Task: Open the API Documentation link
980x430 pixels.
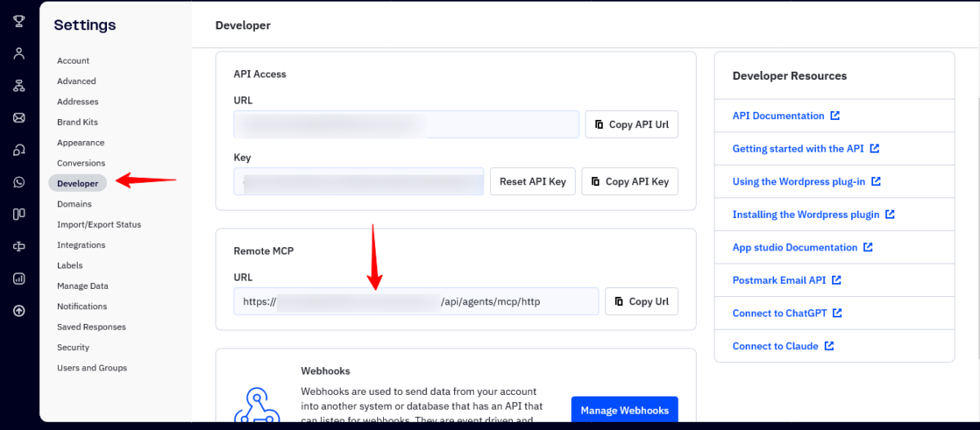Action: tap(778, 116)
